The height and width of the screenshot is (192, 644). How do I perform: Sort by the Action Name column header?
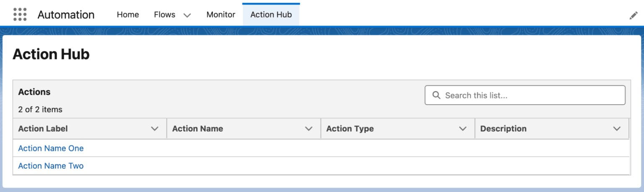tap(197, 129)
